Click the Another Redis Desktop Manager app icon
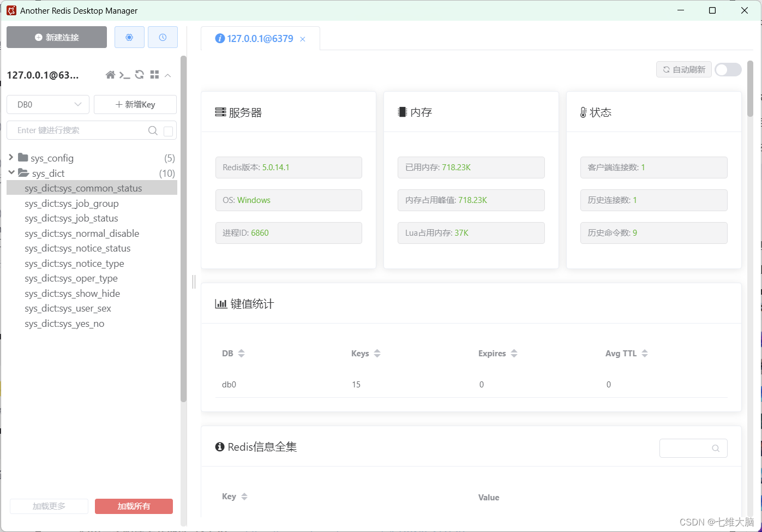 pos(11,10)
